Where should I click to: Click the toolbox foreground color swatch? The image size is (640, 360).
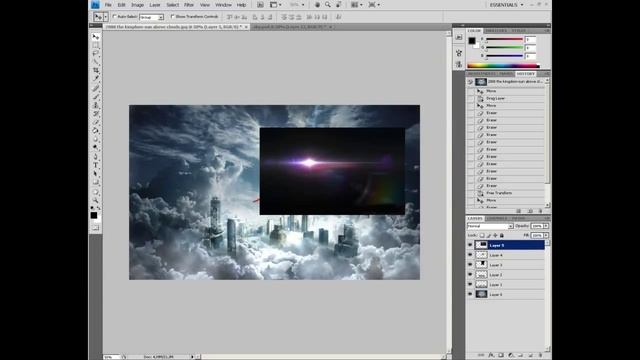[94, 215]
